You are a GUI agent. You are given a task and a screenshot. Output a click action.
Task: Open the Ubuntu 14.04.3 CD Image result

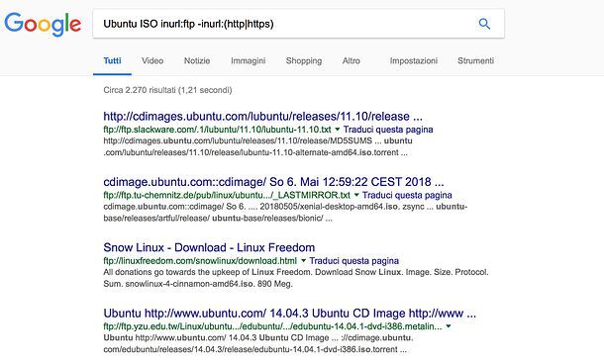(290, 314)
